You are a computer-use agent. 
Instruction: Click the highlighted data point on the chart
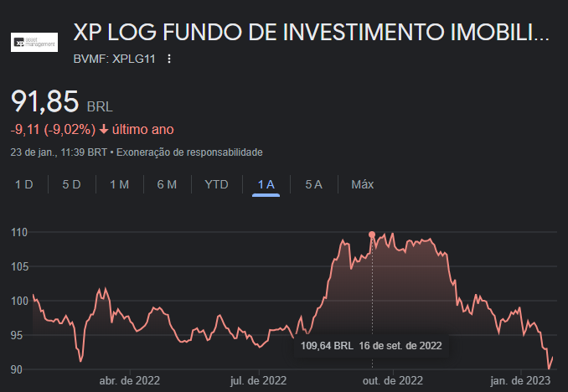(372, 235)
